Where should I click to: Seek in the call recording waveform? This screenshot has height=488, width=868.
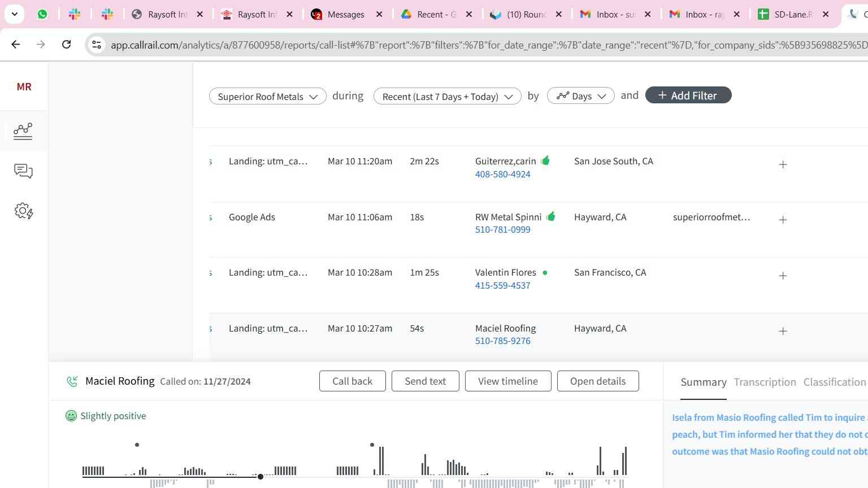(354, 467)
